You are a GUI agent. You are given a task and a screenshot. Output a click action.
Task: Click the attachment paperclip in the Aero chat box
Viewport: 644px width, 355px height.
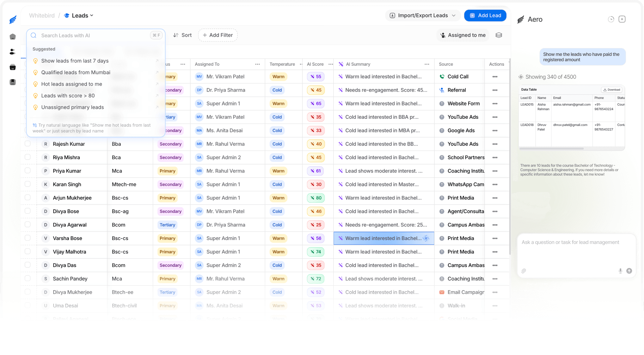[x=524, y=271]
